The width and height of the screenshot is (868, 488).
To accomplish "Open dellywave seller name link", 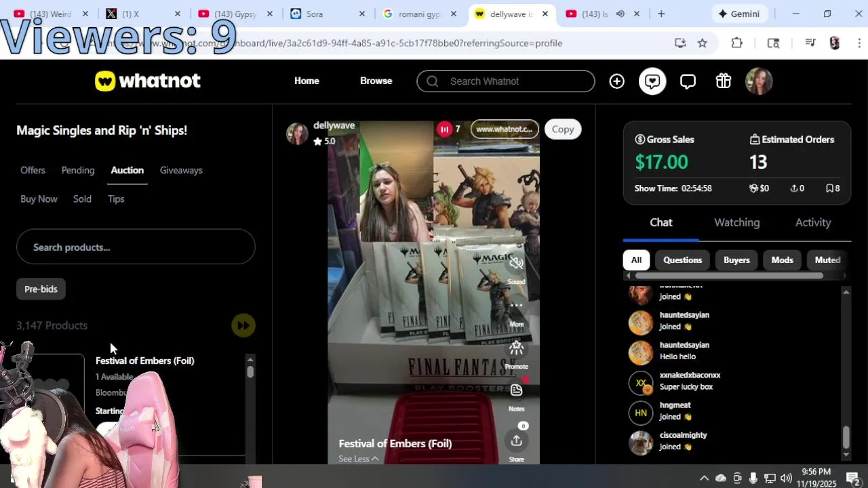I will coord(334,125).
